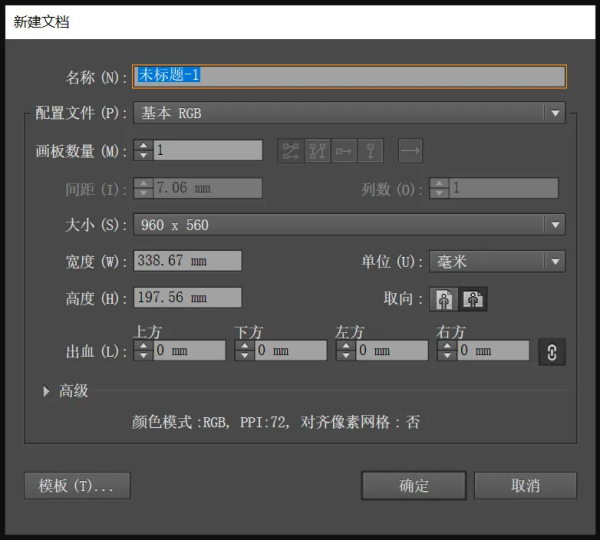This screenshot has height=540, width=600.
Task: Decrease the 右方 right bleed value
Action: pos(447,356)
